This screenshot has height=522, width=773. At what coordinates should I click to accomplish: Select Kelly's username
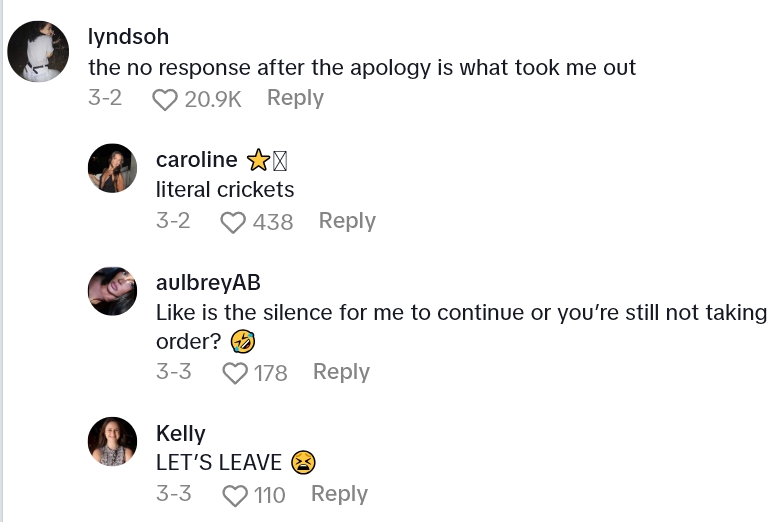(x=181, y=433)
